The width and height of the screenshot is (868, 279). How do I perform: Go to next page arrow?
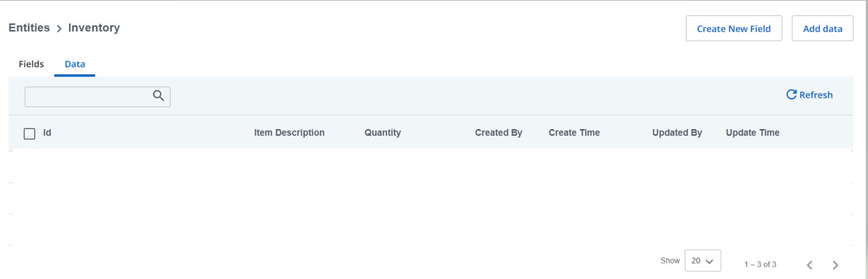coord(835,265)
